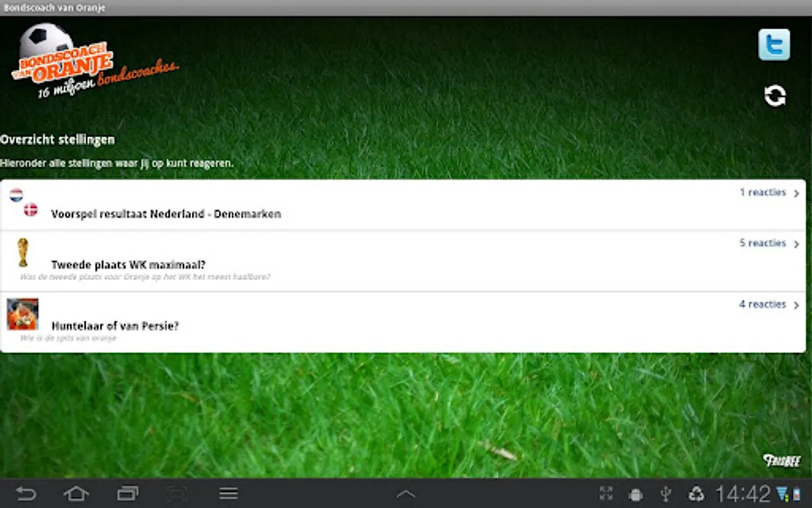View the 5 reacties link
Viewport: 812px width, 508px height.
[762, 243]
